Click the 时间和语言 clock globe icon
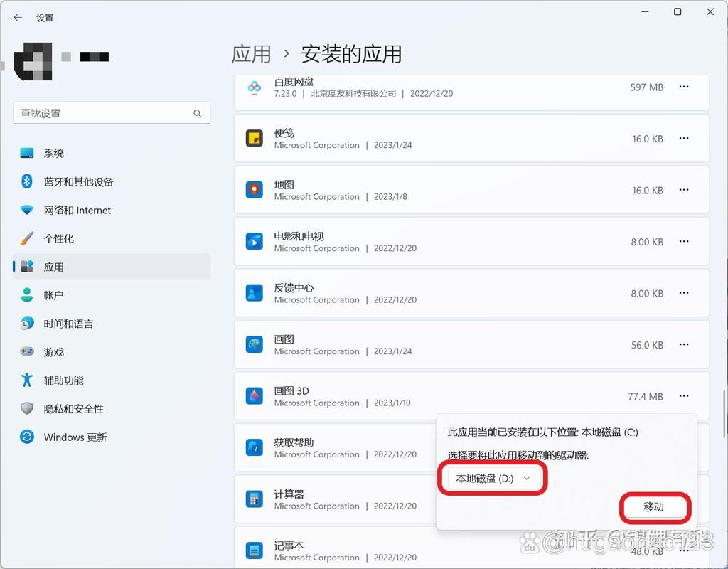 coord(27,324)
